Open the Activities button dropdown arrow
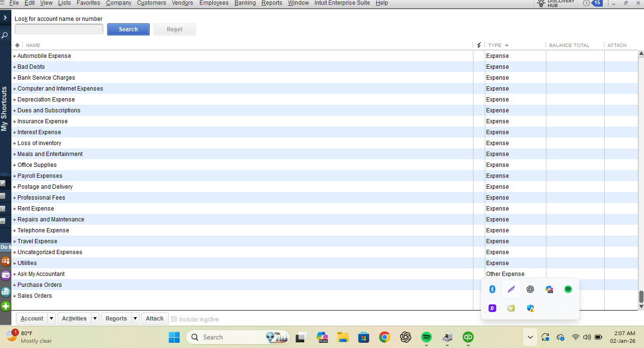 pyautogui.click(x=95, y=319)
